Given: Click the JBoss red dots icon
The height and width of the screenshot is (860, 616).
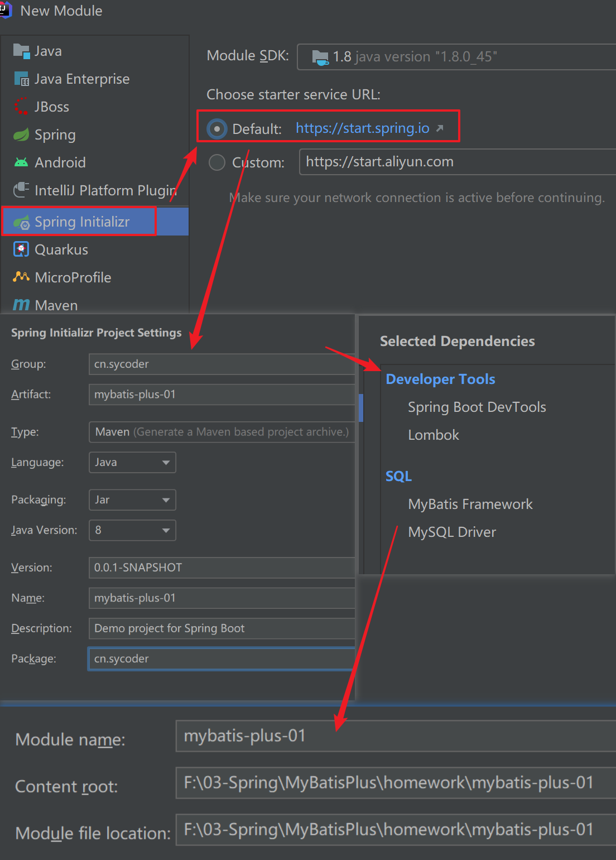Looking at the screenshot, I should [21, 106].
